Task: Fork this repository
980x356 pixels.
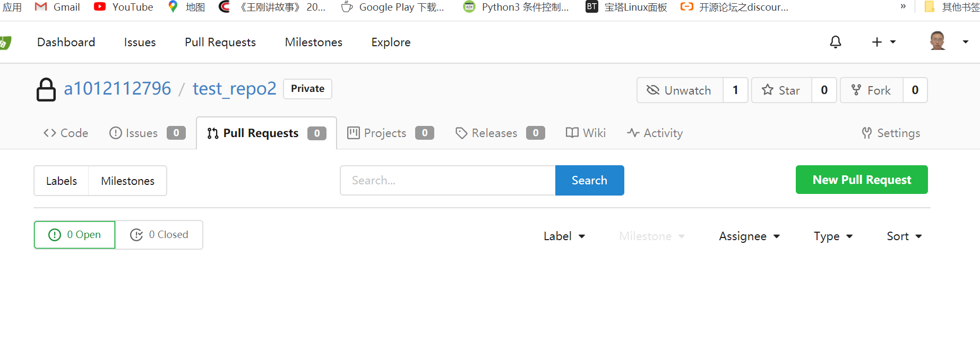Action: pos(872,90)
